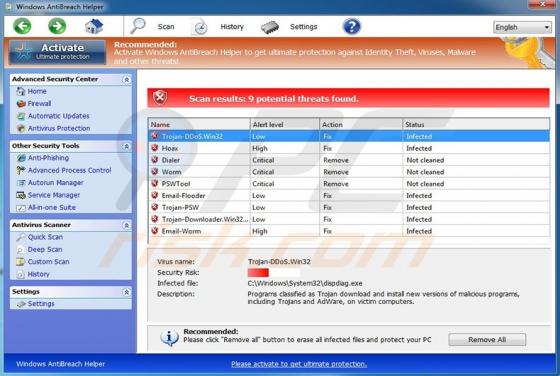
Task: Sort table by Status column header
Action: (x=476, y=124)
